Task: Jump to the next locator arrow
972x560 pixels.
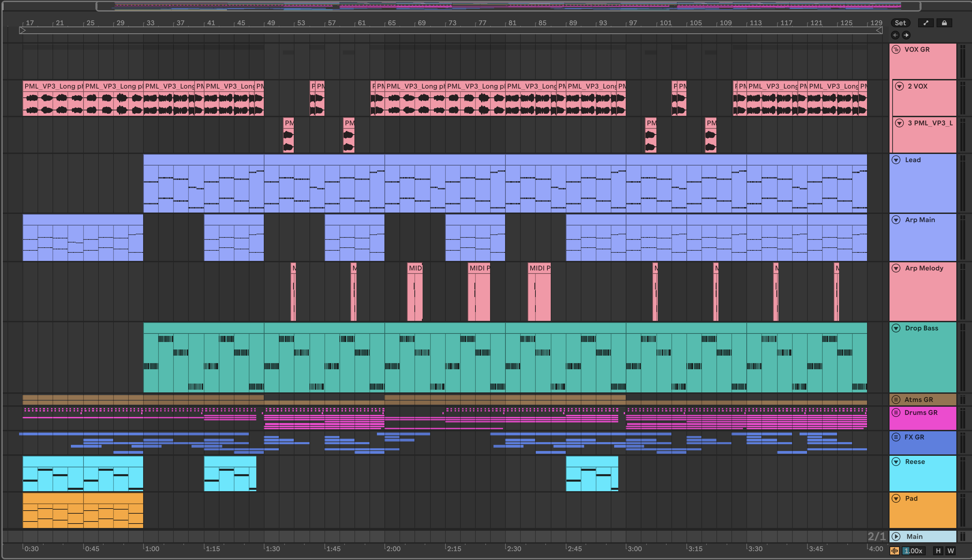Action: coord(906,35)
